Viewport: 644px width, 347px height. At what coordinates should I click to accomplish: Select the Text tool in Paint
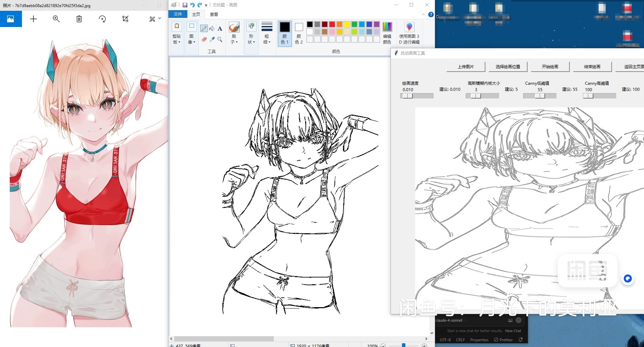click(220, 29)
